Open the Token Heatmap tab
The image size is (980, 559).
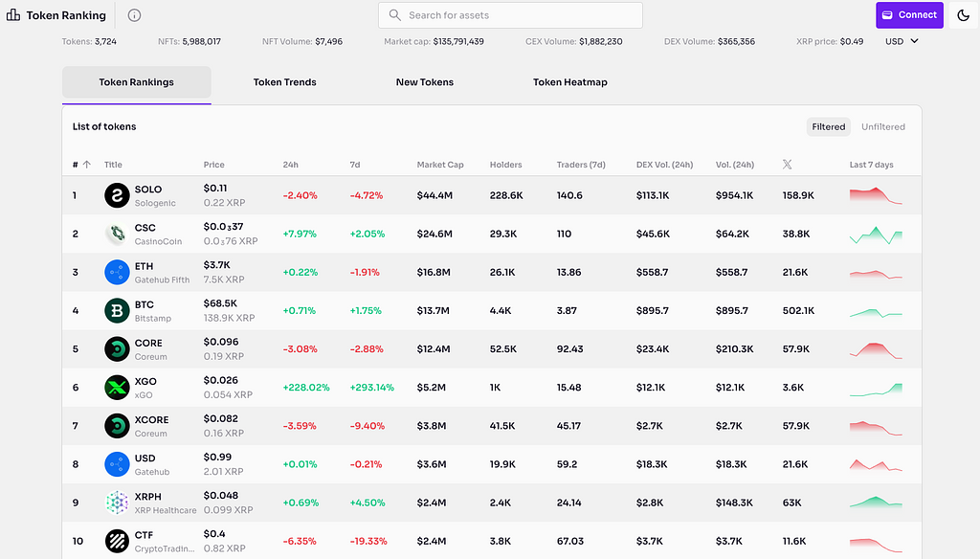(569, 82)
